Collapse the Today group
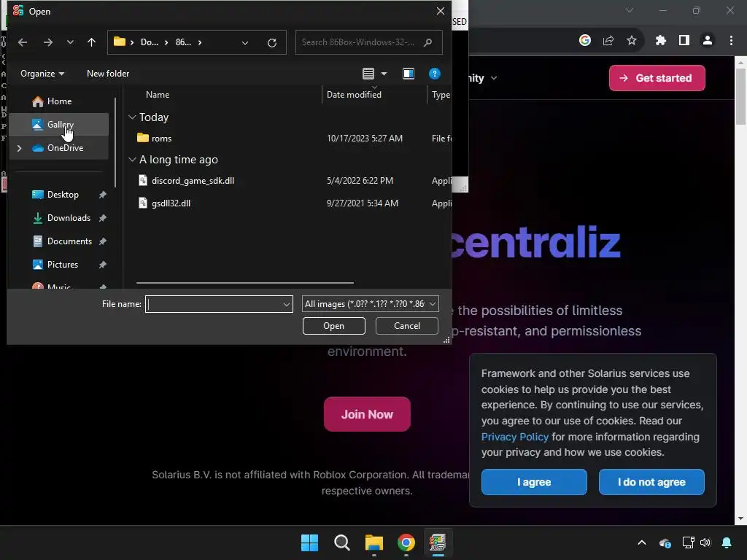 click(132, 117)
